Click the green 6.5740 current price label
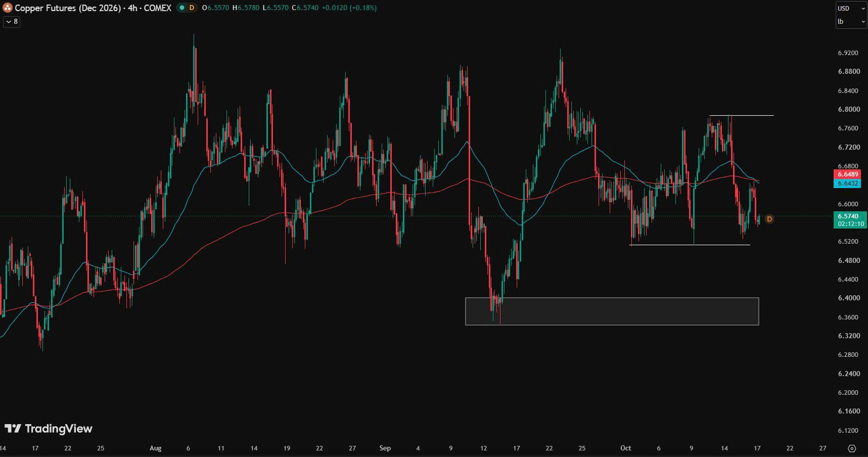Screen dimensions: 868x457 849,220
